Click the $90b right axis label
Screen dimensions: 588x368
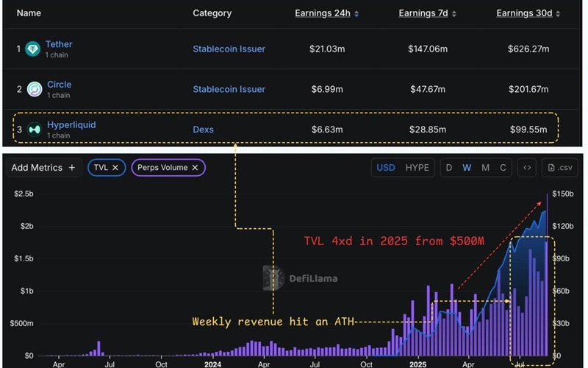561,259
